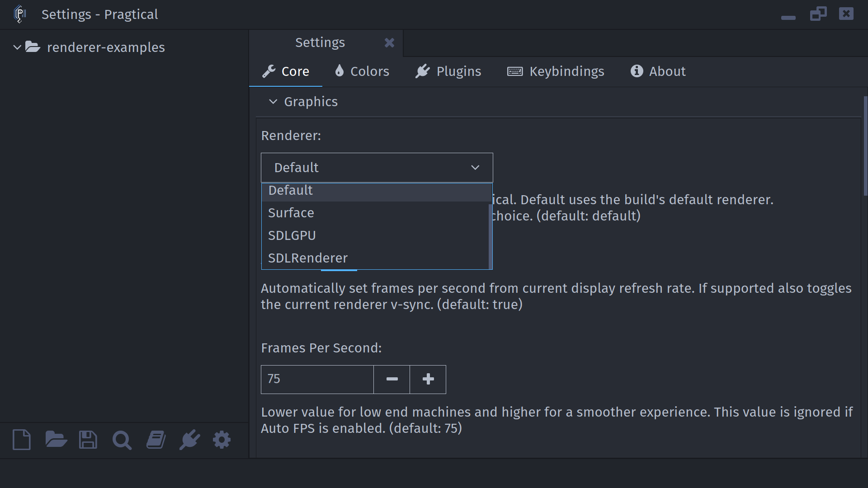Click the Frames Per Second: label
This screenshot has height=488, width=868.
321,348
